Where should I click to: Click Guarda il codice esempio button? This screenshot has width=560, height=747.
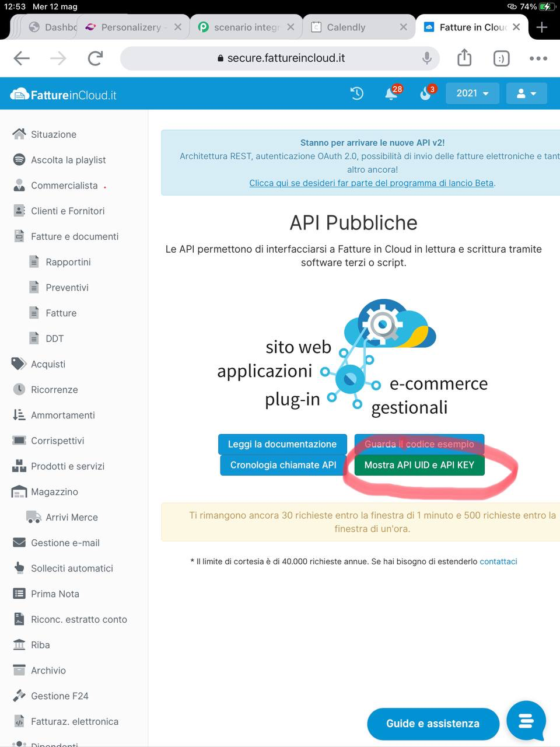pyautogui.click(x=419, y=444)
